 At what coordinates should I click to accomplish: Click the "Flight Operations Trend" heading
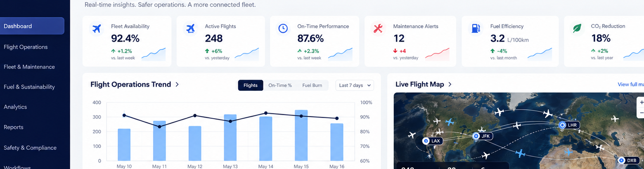pos(130,84)
